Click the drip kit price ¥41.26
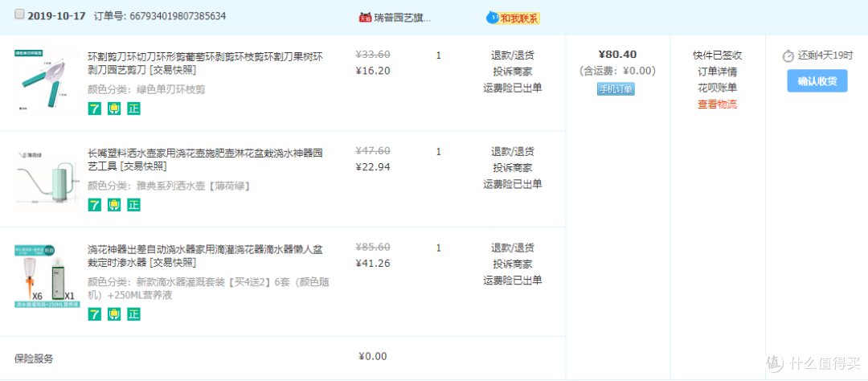 coord(373,263)
